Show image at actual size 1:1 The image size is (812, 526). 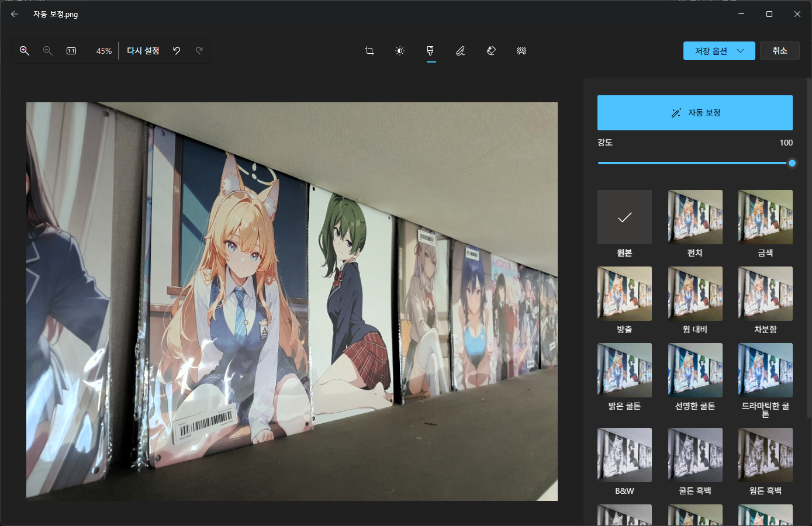click(x=71, y=51)
